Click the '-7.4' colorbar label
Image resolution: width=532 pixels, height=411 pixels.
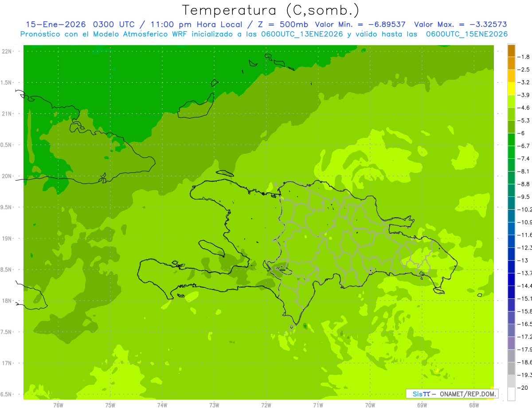tap(523, 159)
